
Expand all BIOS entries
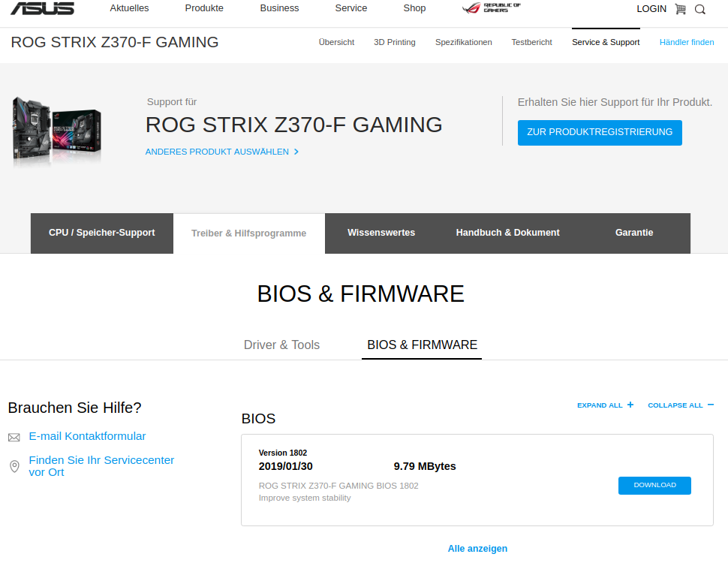click(605, 405)
